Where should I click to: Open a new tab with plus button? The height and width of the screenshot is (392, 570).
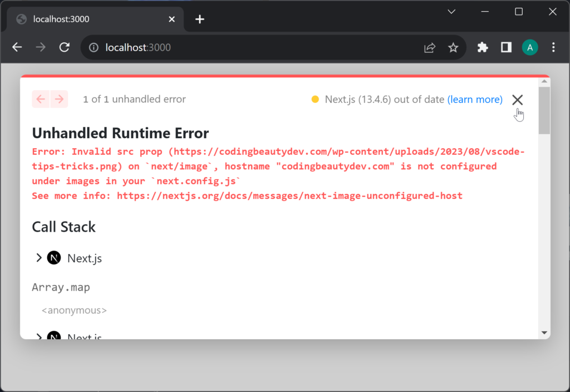click(x=200, y=19)
